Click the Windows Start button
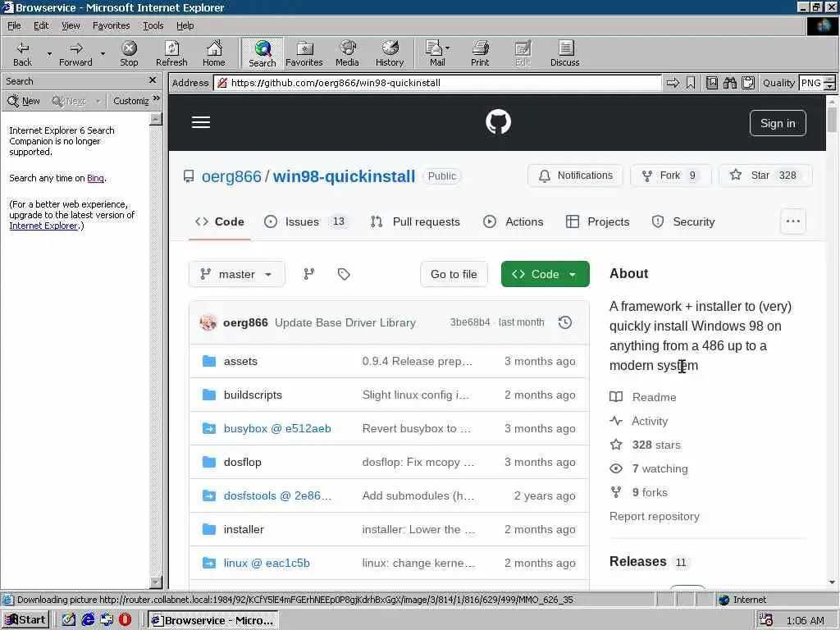The image size is (840, 630). pyautogui.click(x=25, y=620)
